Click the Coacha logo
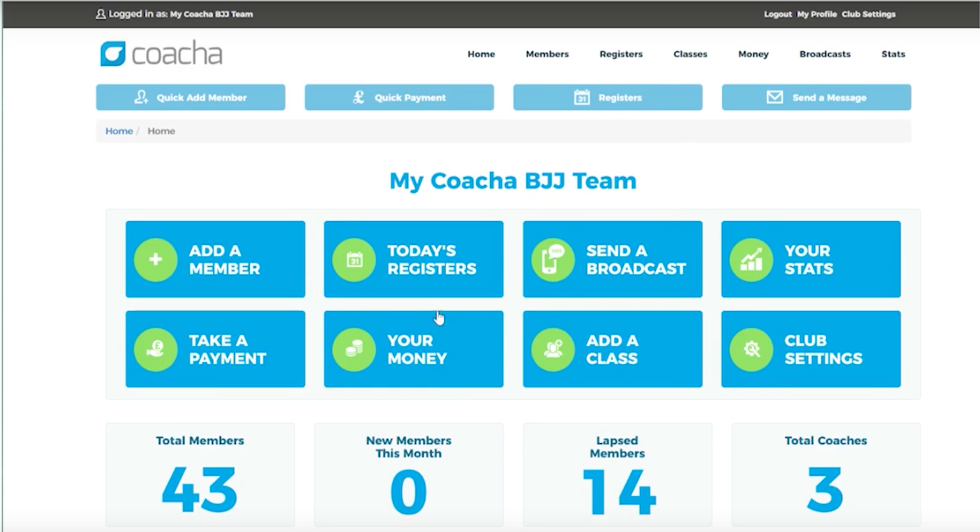This screenshot has width=980, height=532. click(x=161, y=53)
